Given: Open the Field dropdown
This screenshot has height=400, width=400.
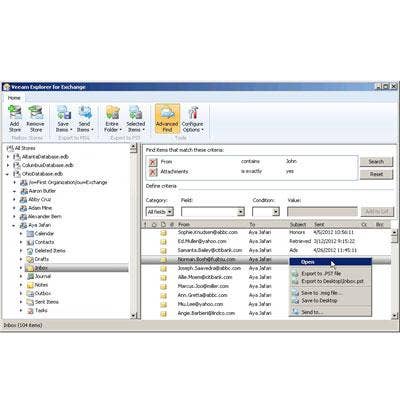Looking at the screenshot, I should [x=213, y=212].
